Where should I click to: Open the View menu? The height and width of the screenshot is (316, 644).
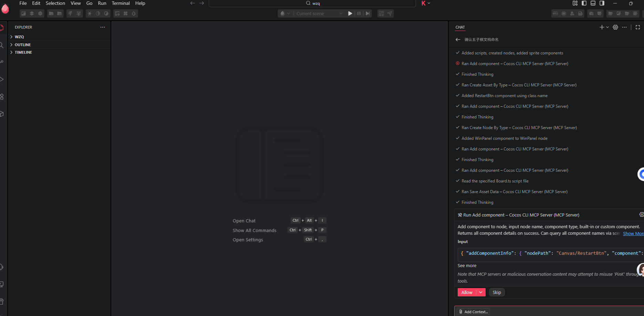click(76, 3)
